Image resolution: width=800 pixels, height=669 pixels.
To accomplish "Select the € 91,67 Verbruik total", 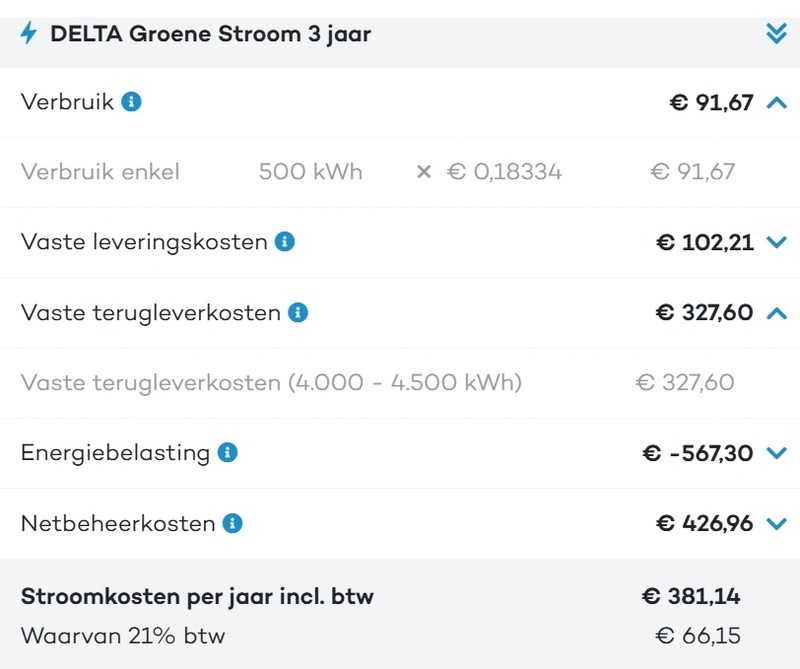I will pyautogui.click(x=711, y=101).
